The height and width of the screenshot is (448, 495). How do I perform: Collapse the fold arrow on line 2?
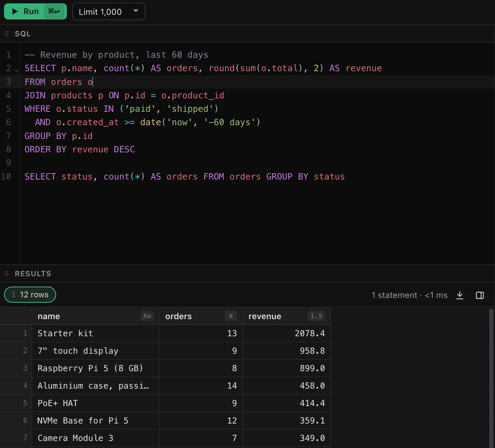16,70
